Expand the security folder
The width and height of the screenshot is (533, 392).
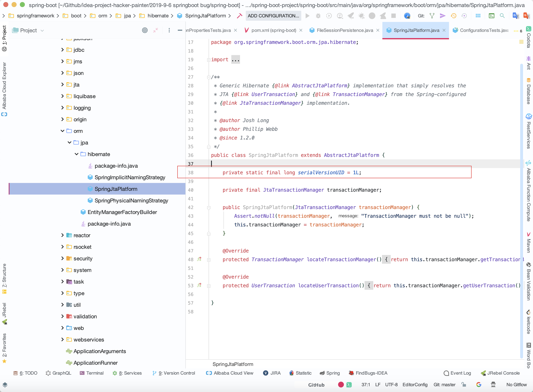click(62, 259)
